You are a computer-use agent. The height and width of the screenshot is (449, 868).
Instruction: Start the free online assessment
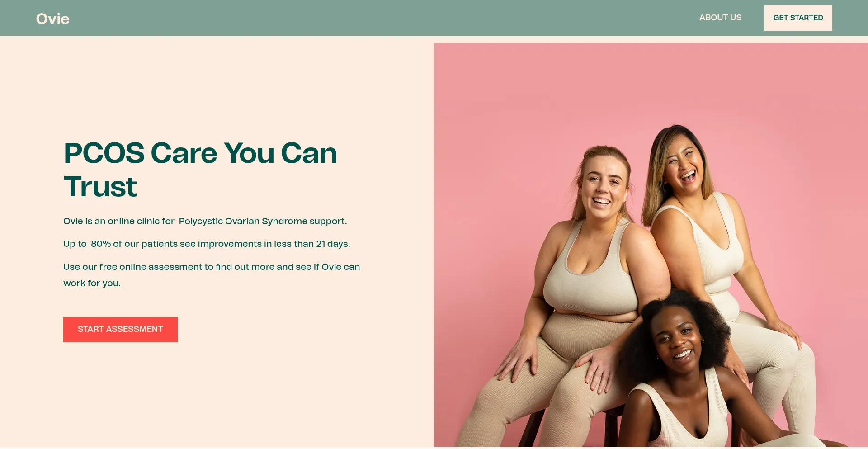(120, 330)
